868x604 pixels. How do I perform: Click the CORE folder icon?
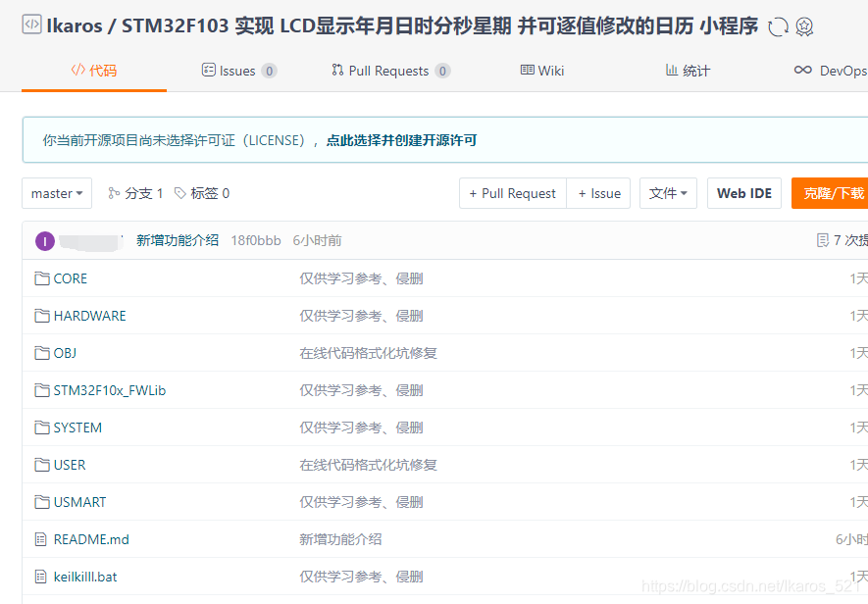click(x=41, y=278)
